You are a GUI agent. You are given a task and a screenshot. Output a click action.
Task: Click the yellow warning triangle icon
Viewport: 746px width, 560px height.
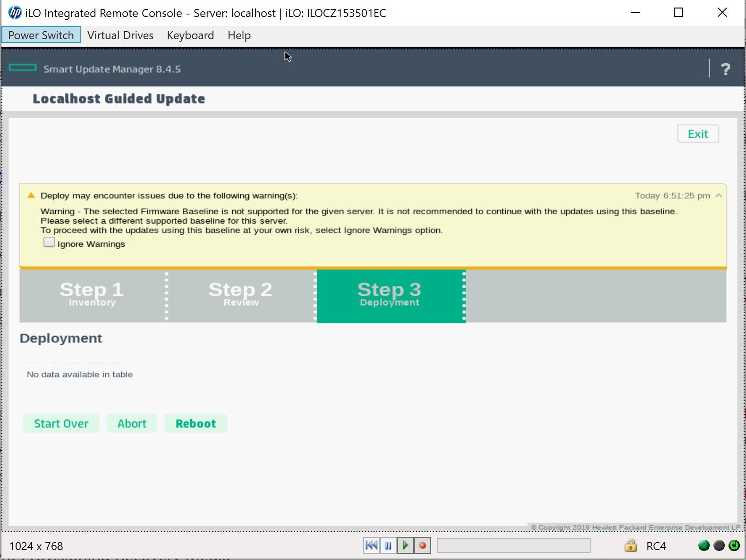(x=31, y=195)
